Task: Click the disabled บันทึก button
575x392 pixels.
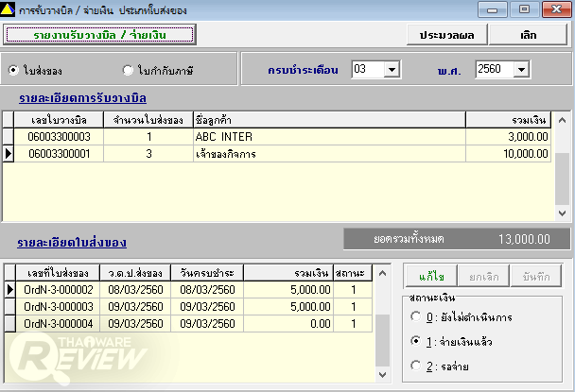Action: 536,276
